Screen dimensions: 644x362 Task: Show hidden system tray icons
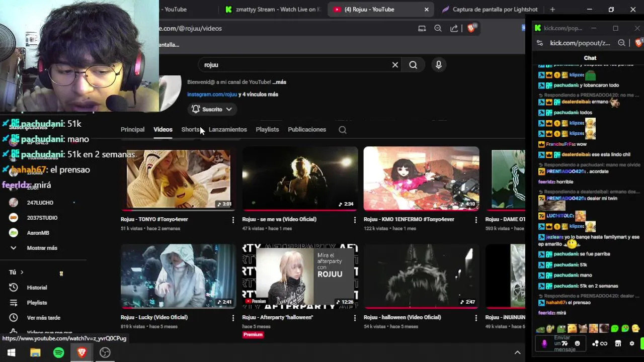click(x=517, y=353)
